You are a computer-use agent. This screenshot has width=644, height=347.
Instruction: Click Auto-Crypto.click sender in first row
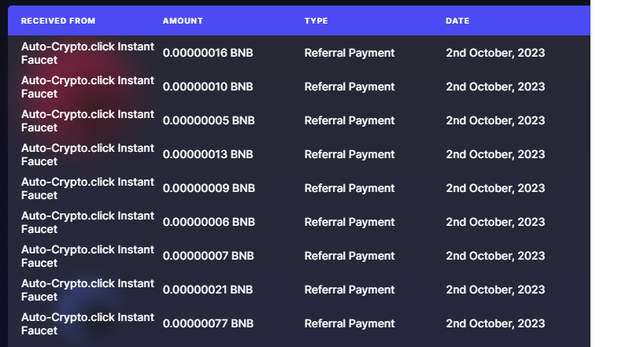click(87, 53)
